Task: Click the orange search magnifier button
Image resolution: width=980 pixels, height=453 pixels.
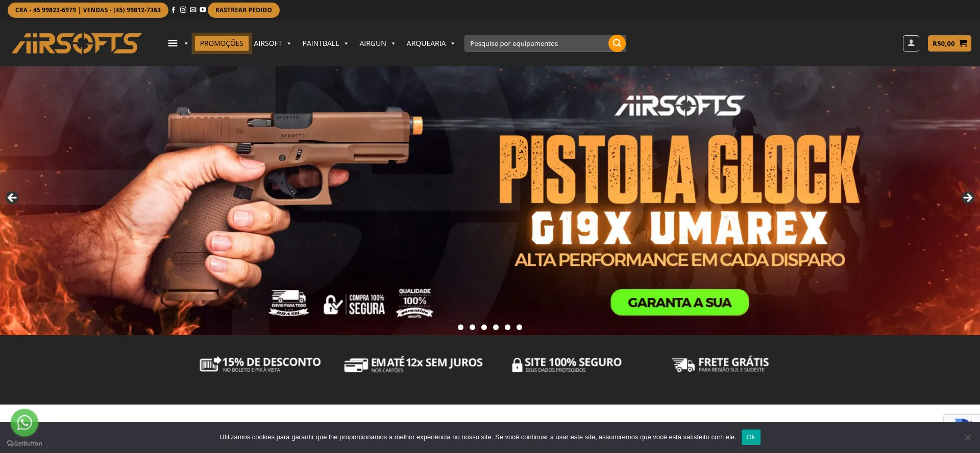Action: click(x=617, y=43)
